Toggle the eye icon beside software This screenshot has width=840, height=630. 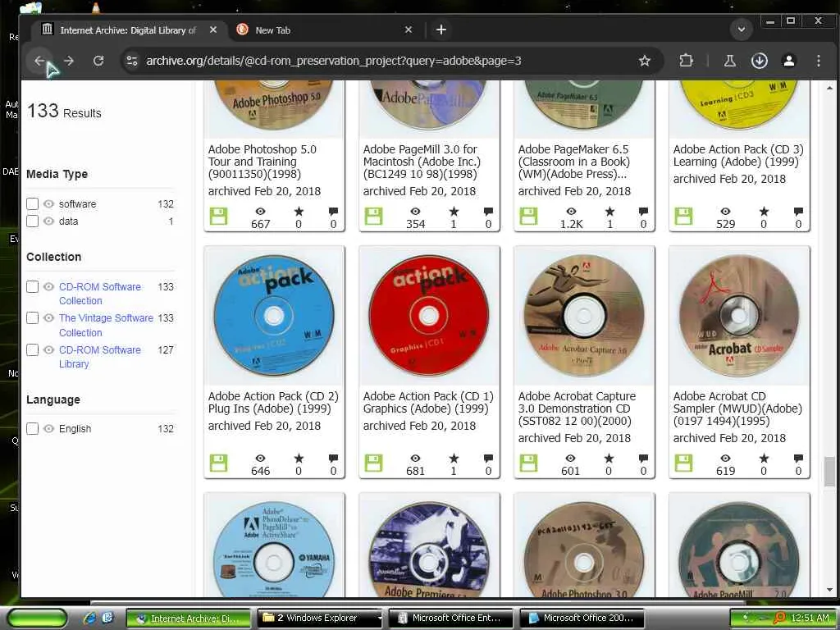click(x=48, y=204)
